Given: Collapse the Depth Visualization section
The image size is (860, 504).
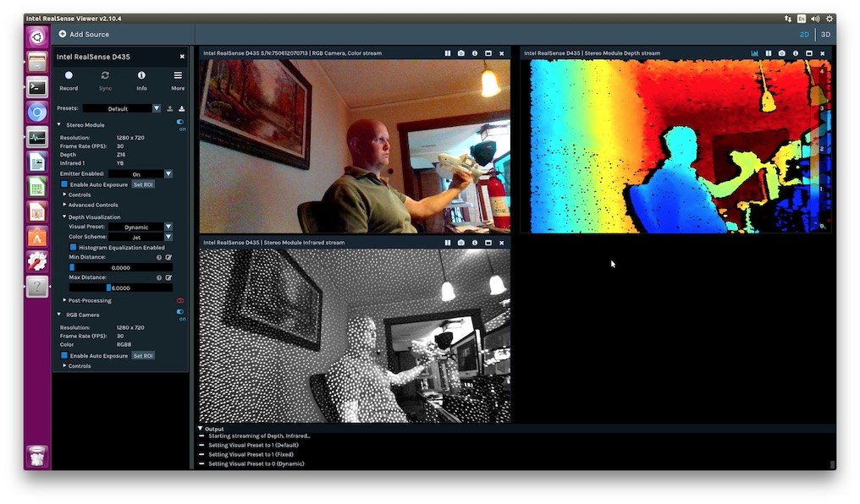Looking at the screenshot, I should click(64, 217).
